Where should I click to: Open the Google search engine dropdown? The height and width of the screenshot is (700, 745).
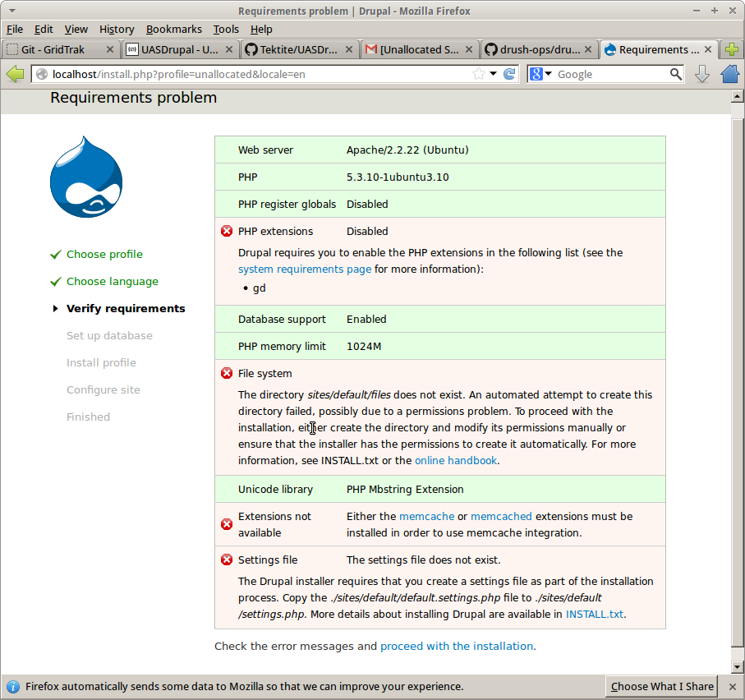pyautogui.click(x=541, y=74)
